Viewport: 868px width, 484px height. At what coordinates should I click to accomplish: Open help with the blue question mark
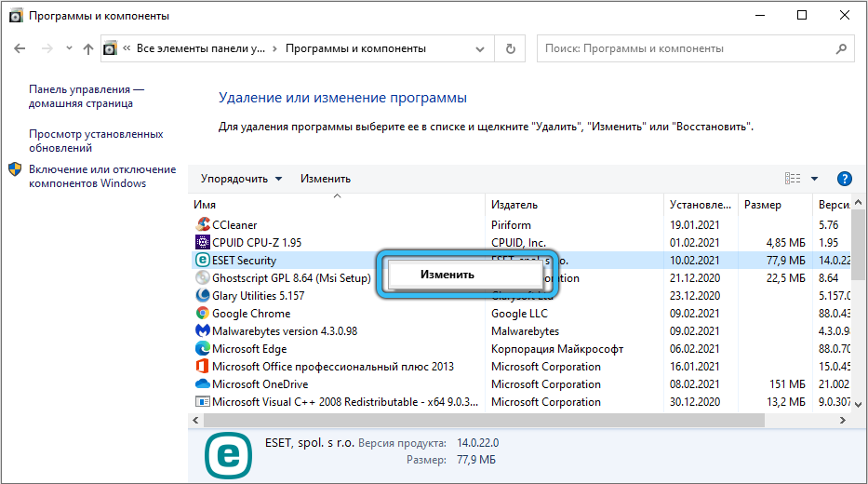pos(845,179)
